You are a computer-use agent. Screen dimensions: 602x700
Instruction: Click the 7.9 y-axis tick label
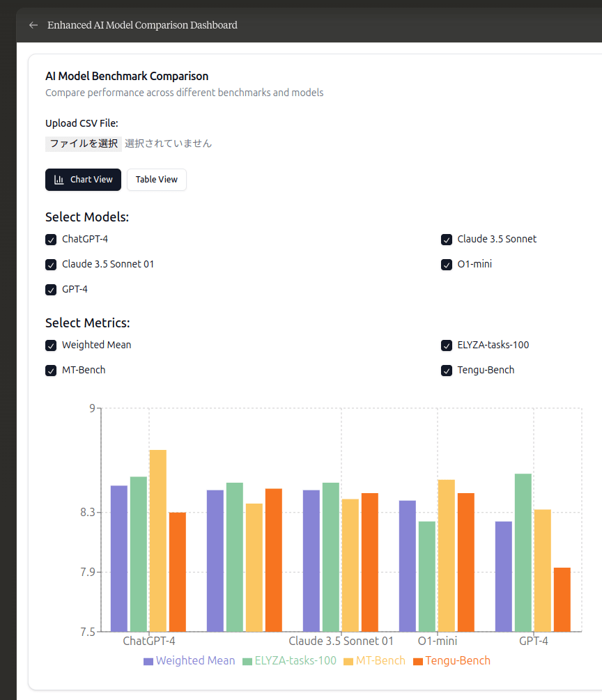coord(88,573)
